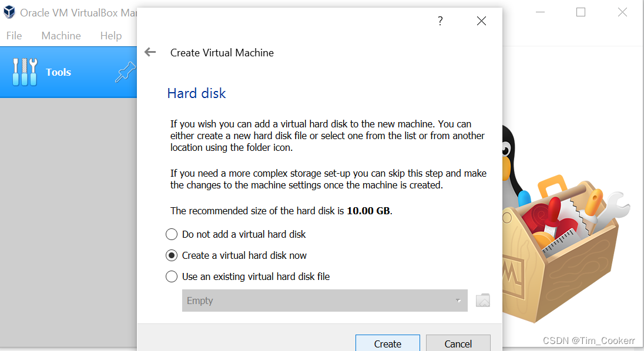This screenshot has width=644, height=351.
Task: Select Create a virtual hard disk now
Action: pyautogui.click(x=236, y=255)
